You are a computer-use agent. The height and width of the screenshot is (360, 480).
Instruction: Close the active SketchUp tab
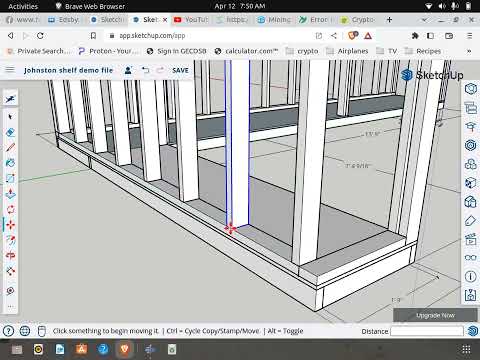pyautogui.click(x=165, y=20)
